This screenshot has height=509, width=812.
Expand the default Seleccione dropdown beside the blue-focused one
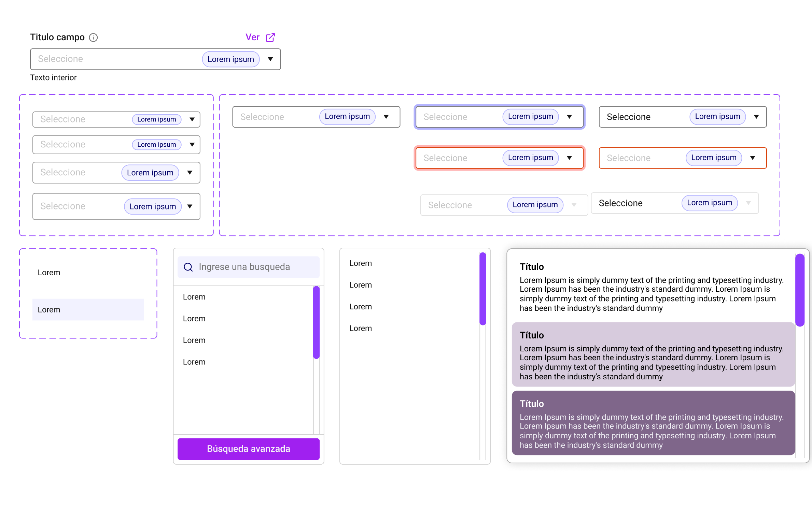[x=386, y=117]
